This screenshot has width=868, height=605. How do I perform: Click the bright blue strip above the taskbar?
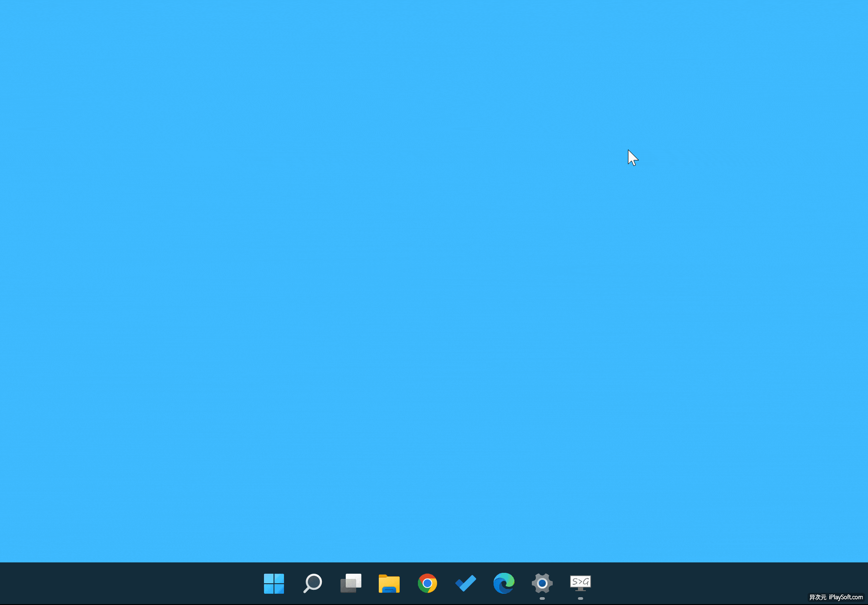435,558
